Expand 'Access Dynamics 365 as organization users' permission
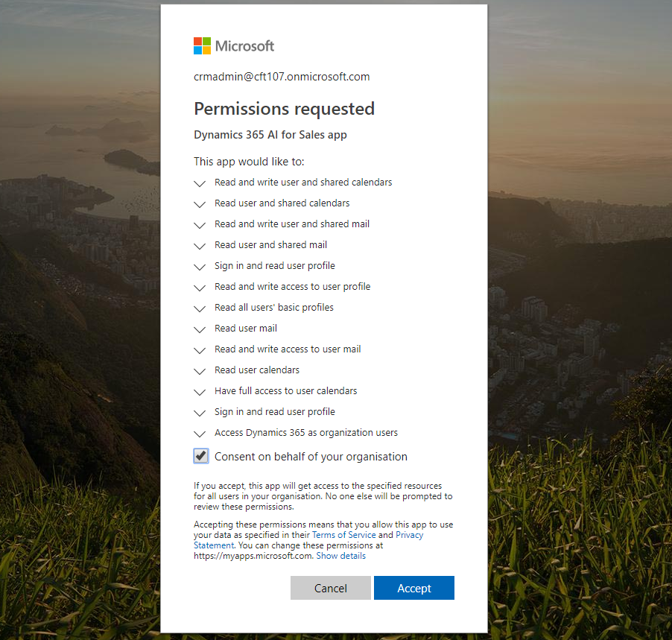Viewport: 672px width, 640px height. click(x=199, y=434)
